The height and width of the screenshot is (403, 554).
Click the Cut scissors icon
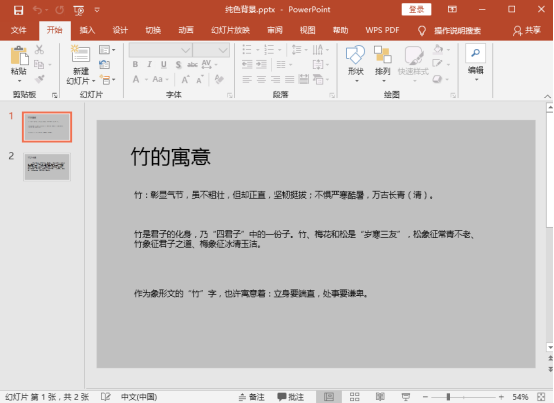pyautogui.click(x=39, y=49)
